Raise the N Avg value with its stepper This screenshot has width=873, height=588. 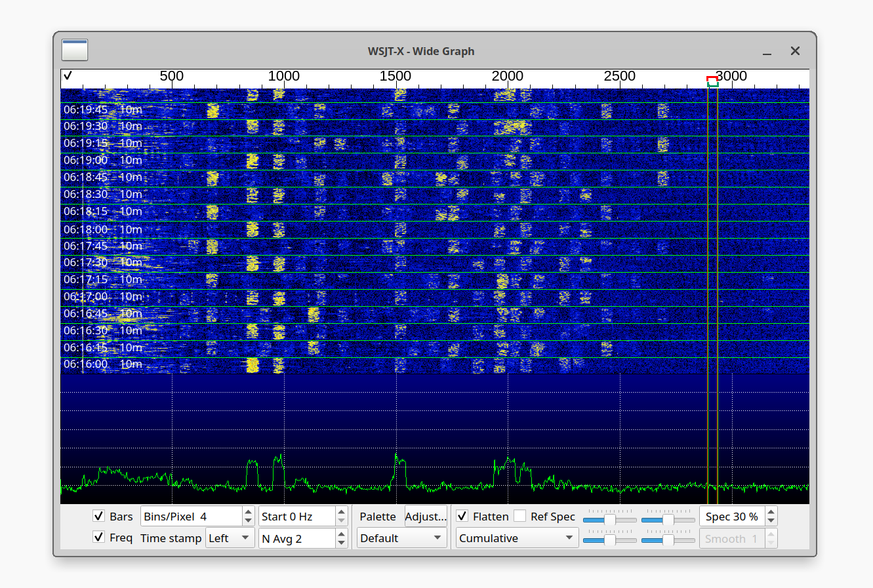341,534
